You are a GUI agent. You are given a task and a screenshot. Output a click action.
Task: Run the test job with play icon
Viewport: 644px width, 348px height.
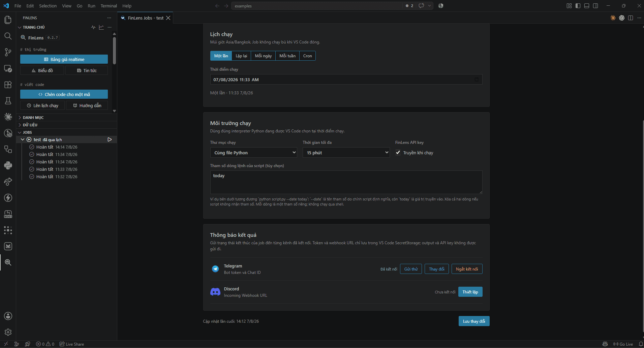(110, 139)
